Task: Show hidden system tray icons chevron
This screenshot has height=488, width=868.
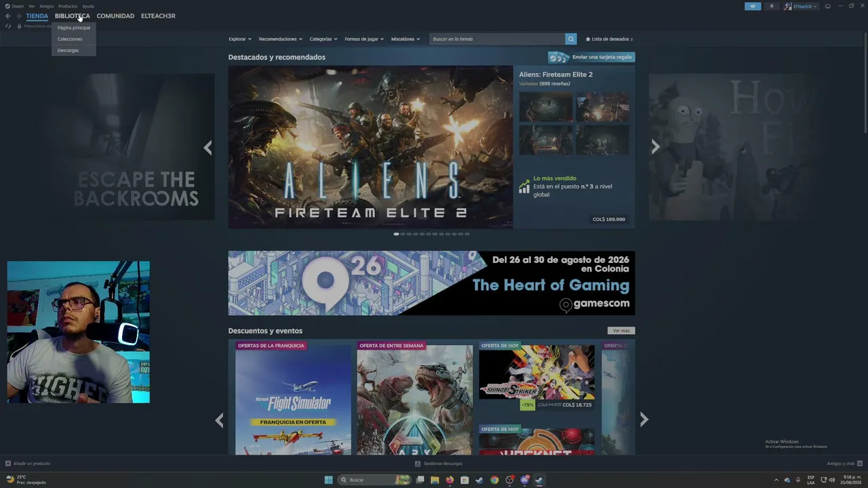Action: point(776,480)
